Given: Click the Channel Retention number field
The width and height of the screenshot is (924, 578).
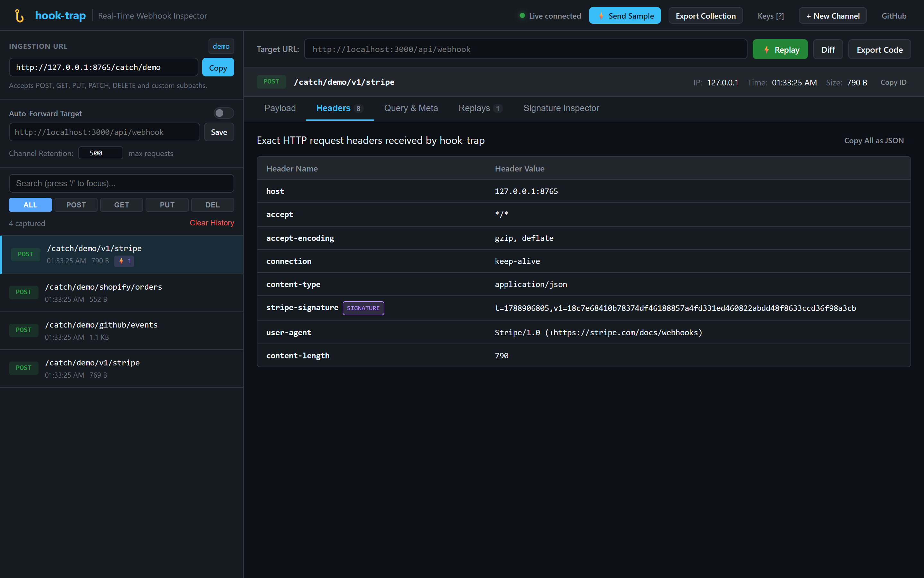Looking at the screenshot, I should (100, 153).
